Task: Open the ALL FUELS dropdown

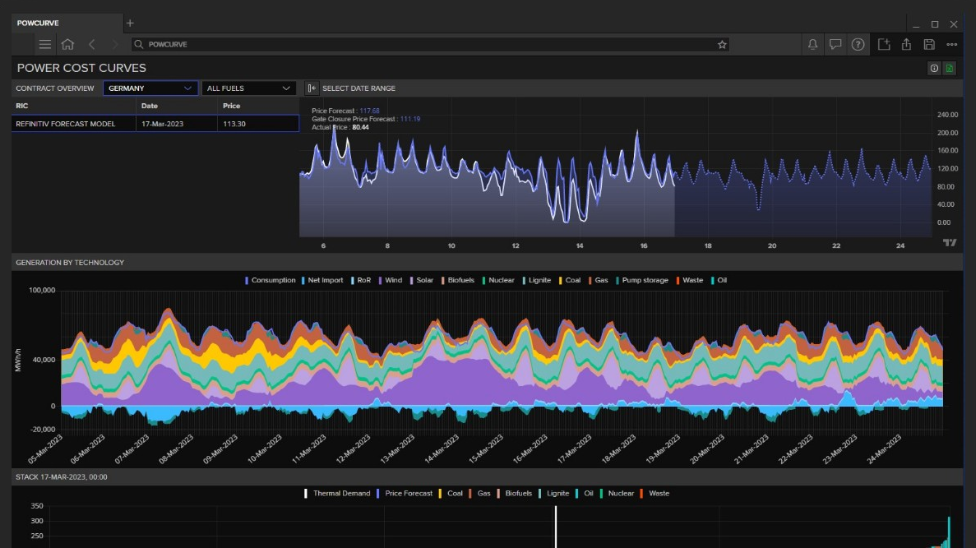Action: pos(248,88)
